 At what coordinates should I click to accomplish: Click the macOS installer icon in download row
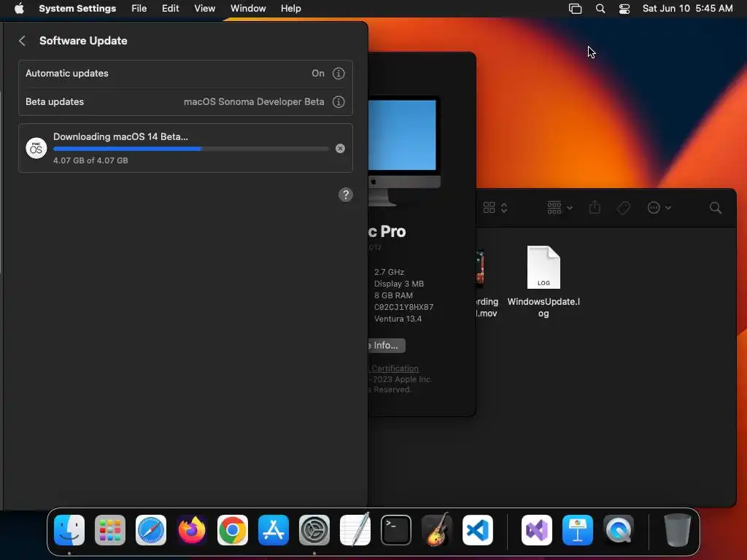pos(36,148)
